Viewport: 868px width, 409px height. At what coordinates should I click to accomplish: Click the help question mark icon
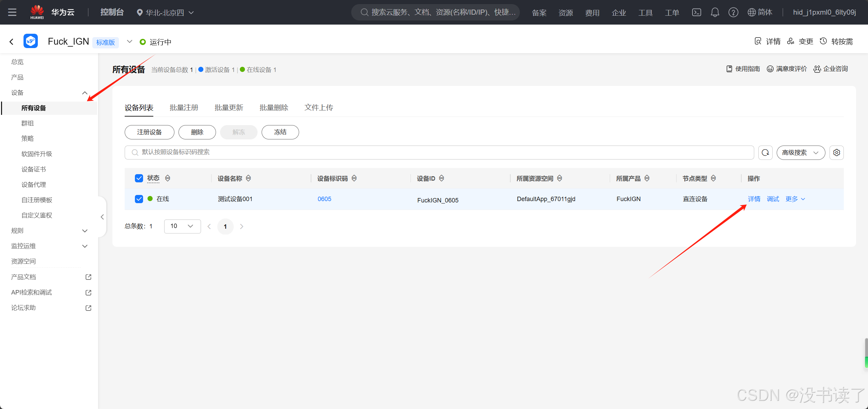pos(733,13)
